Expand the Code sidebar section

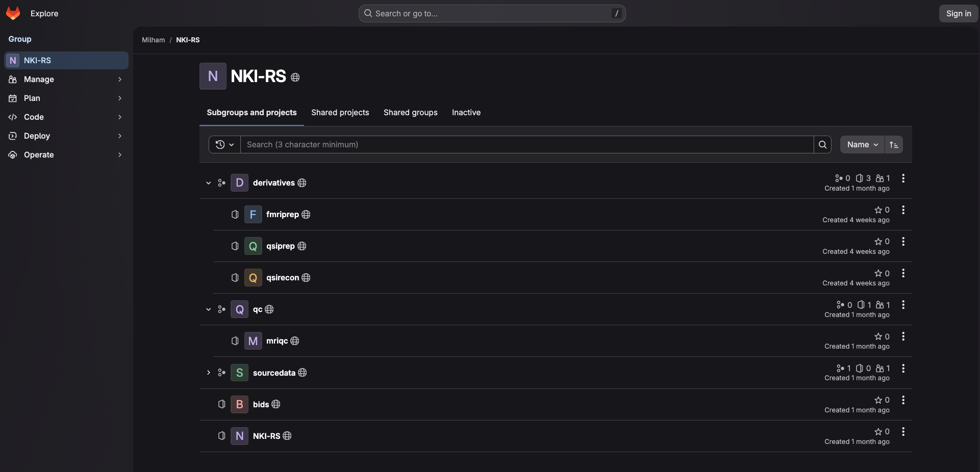point(66,117)
